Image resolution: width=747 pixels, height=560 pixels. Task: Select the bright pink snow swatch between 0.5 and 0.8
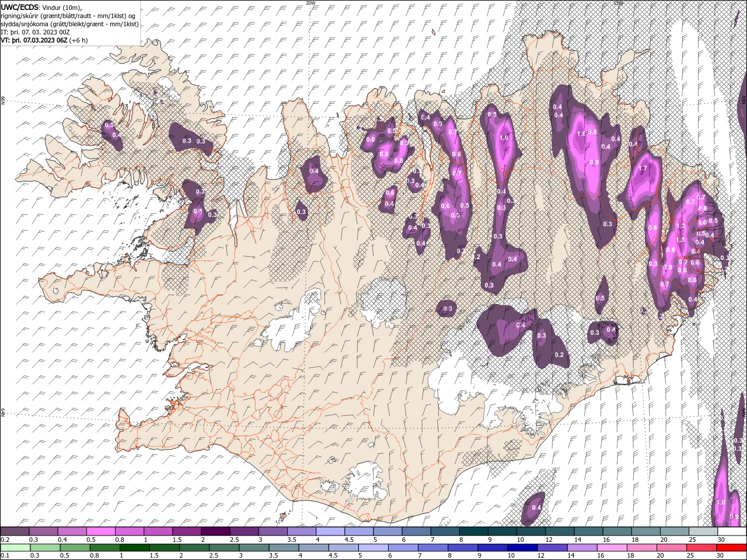(x=101, y=531)
